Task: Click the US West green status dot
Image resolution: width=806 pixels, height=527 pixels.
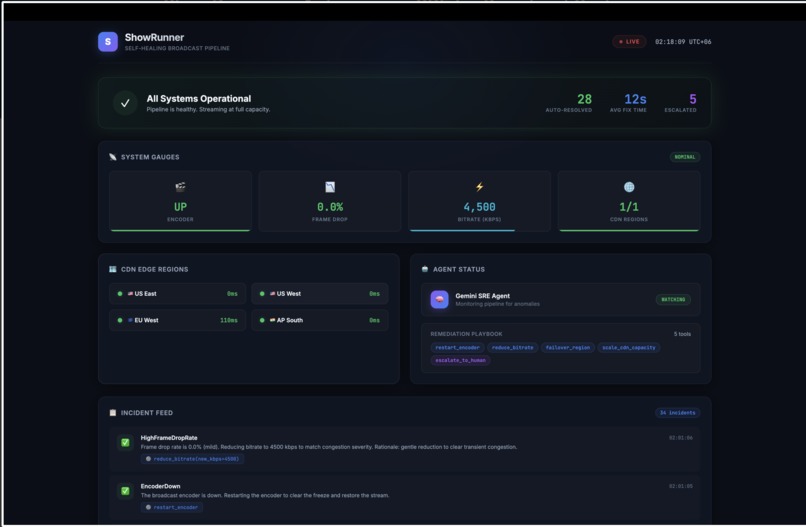Action: pyautogui.click(x=262, y=294)
